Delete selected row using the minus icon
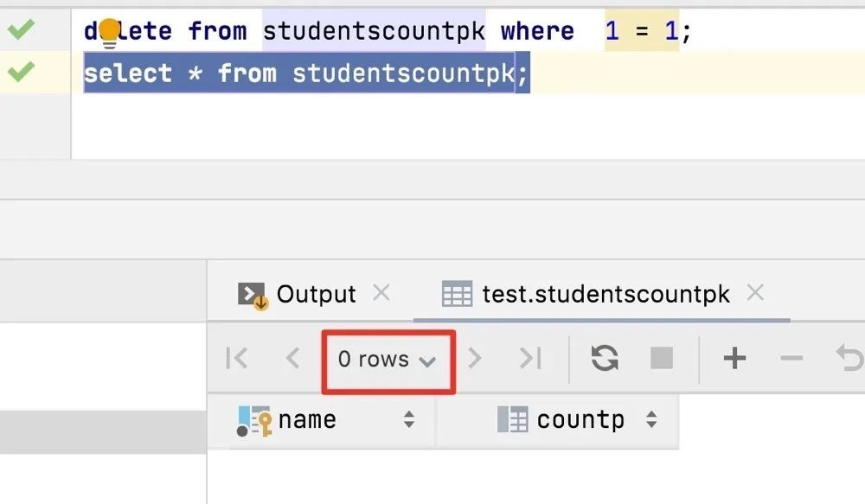 tap(791, 358)
